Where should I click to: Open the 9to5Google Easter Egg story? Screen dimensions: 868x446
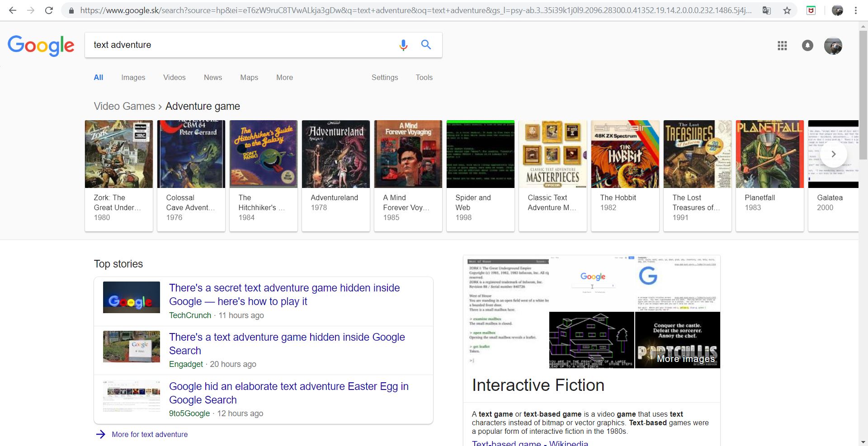pos(289,393)
